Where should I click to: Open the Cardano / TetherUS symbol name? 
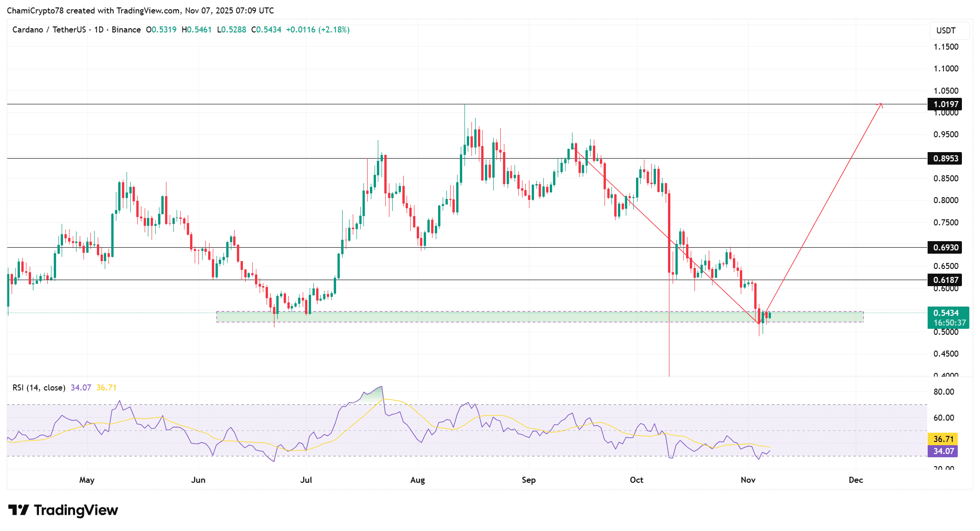coord(49,29)
